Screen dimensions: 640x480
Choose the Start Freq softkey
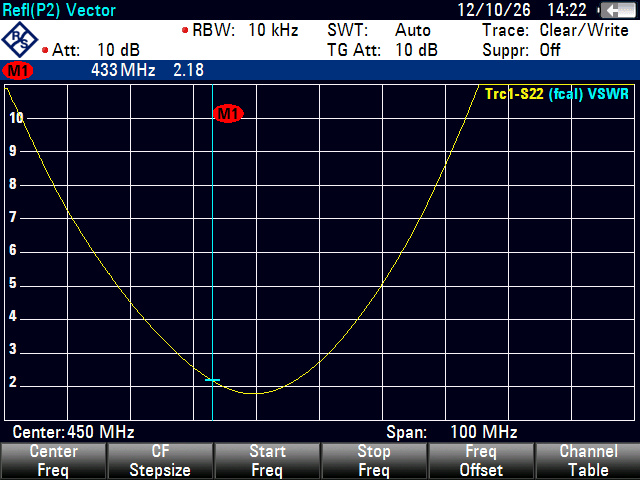tap(267, 461)
